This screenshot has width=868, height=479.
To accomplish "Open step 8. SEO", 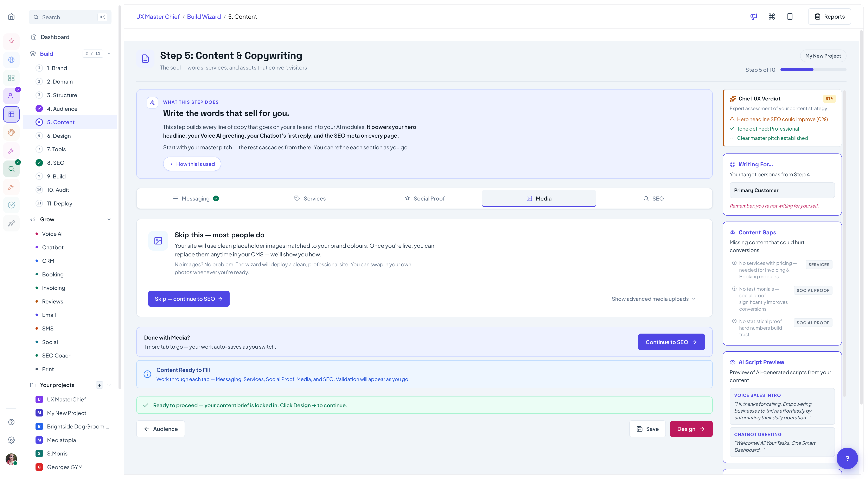I will [x=70, y=163].
